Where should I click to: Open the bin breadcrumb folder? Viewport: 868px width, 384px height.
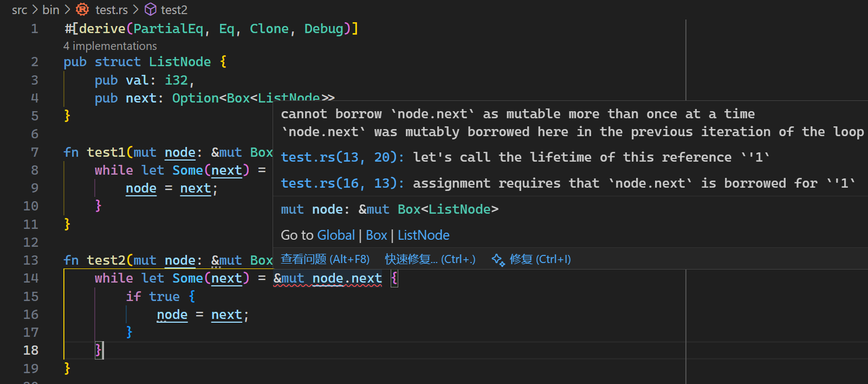point(51,10)
